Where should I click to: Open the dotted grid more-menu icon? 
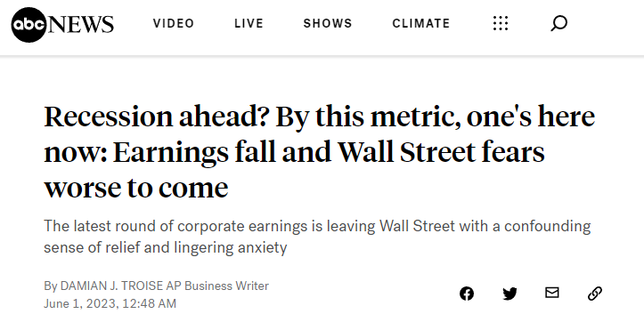click(x=501, y=23)
